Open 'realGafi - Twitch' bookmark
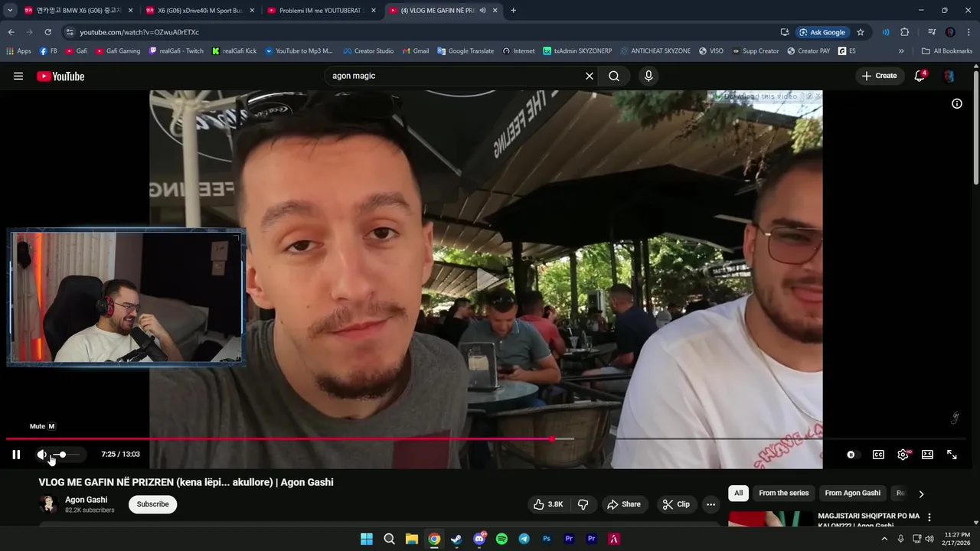 pyautogui.click(x=176, y=51)
